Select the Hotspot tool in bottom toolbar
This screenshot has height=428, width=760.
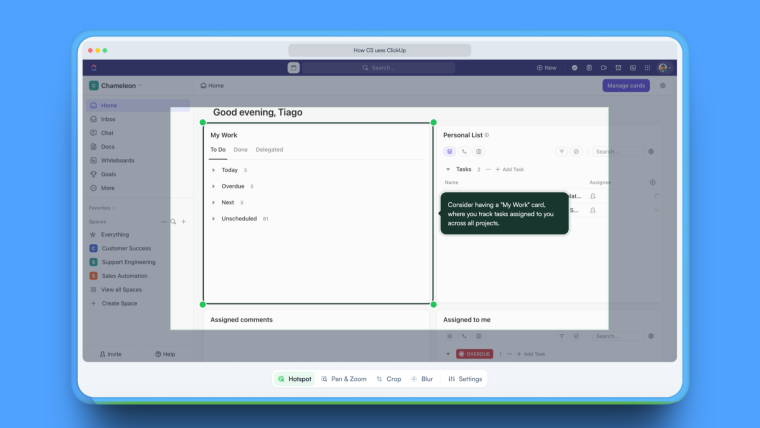point(294,379)
